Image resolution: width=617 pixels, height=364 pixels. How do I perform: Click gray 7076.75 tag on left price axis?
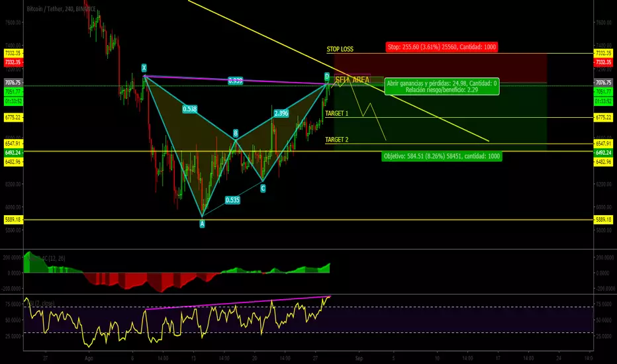pyautogui.click(x=13, y=83)
